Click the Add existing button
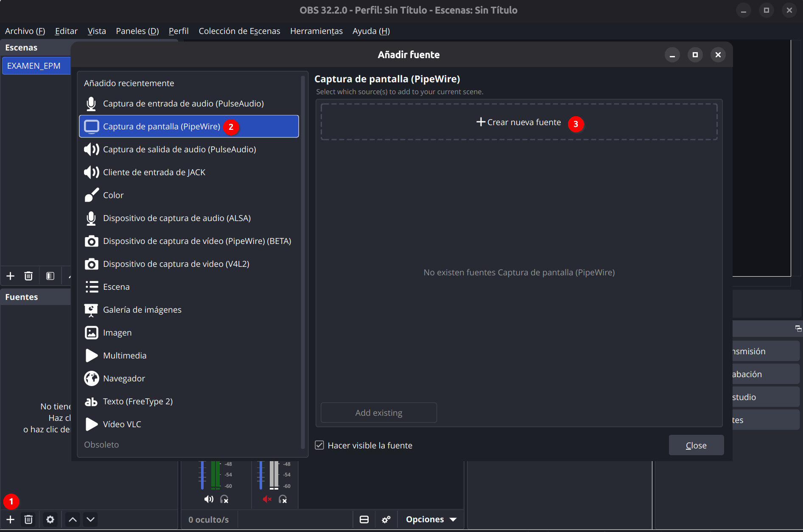This screenshot has height=532, width=803. [x=379, y=413]
